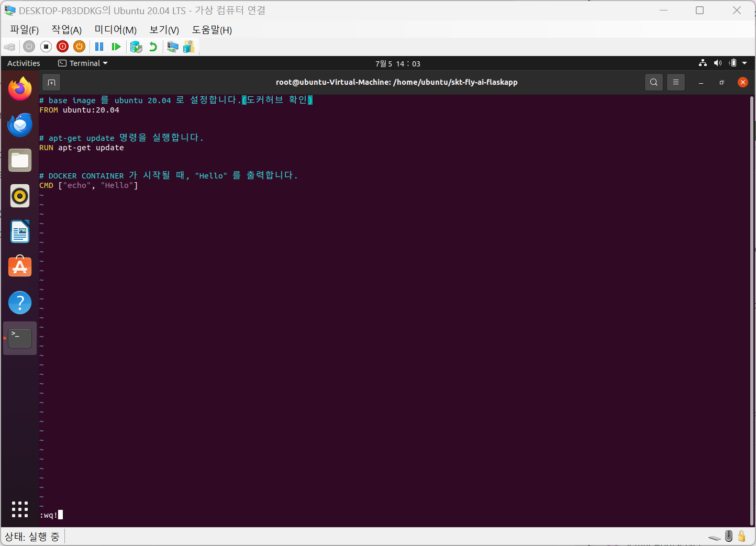Open LibreOffice Writer from the dock
756x546 pixels.
[x=20, y=231]
